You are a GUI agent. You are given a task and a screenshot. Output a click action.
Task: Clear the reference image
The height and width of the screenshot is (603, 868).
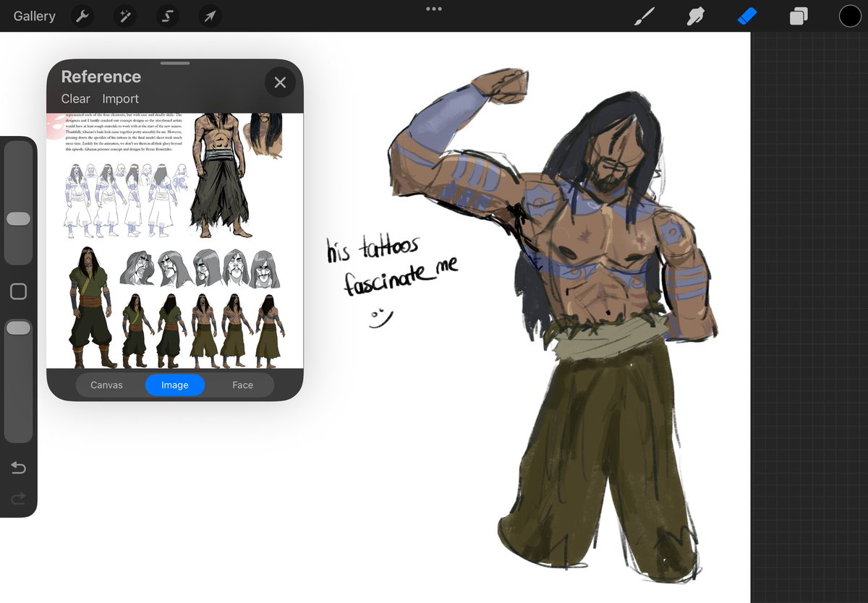pyautogui.click(x=75, y=99)
